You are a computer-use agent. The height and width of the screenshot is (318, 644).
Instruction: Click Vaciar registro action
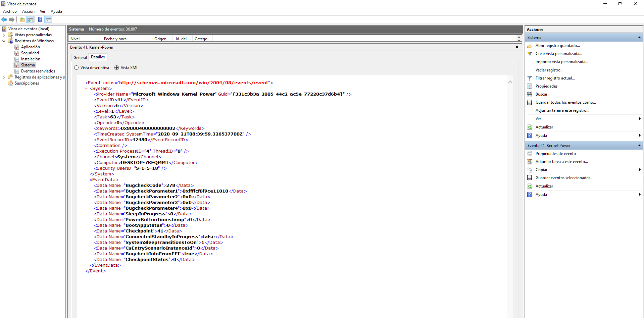point(549,70)
